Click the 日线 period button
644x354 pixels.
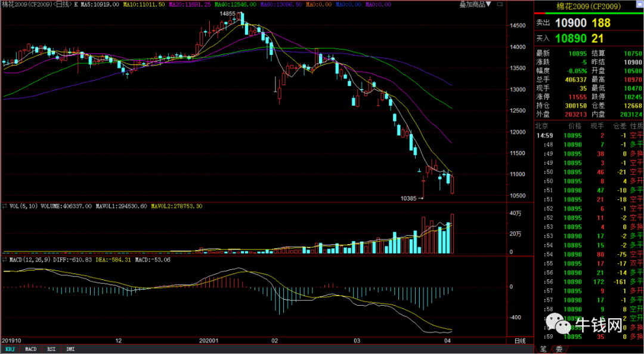[520, 341]
